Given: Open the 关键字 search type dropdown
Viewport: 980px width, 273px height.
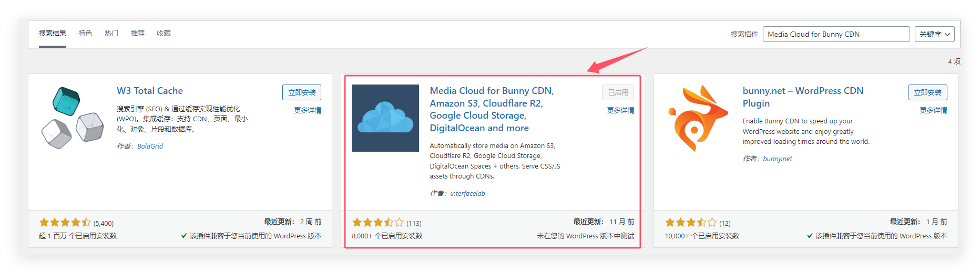Looking at the screenshot, I should [x=935, y=34].
